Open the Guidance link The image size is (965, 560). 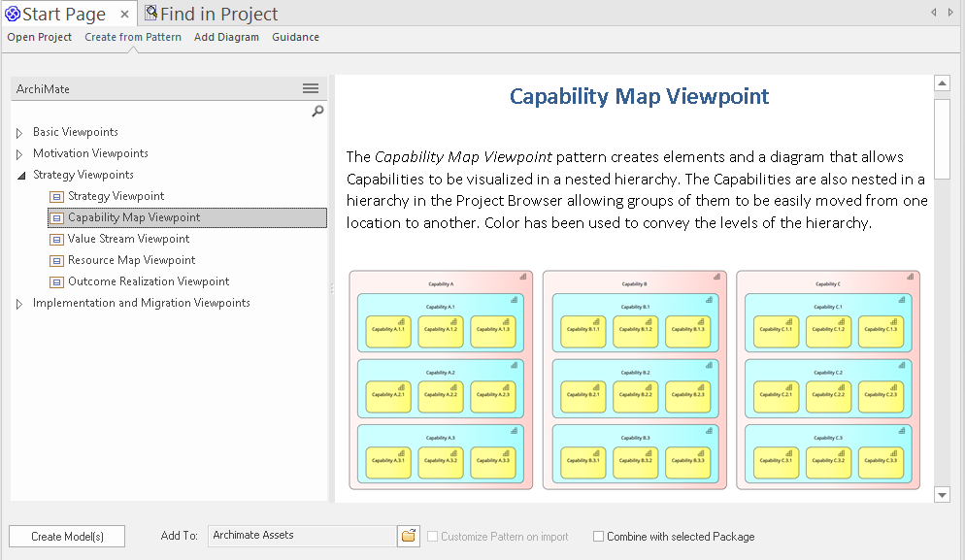(295, 37)
